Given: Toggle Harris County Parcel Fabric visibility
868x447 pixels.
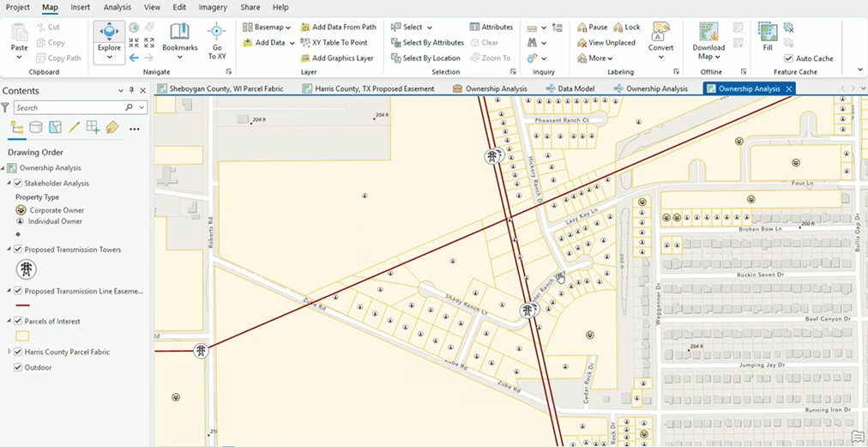Looking at the screenshot, I should point(18,352).
